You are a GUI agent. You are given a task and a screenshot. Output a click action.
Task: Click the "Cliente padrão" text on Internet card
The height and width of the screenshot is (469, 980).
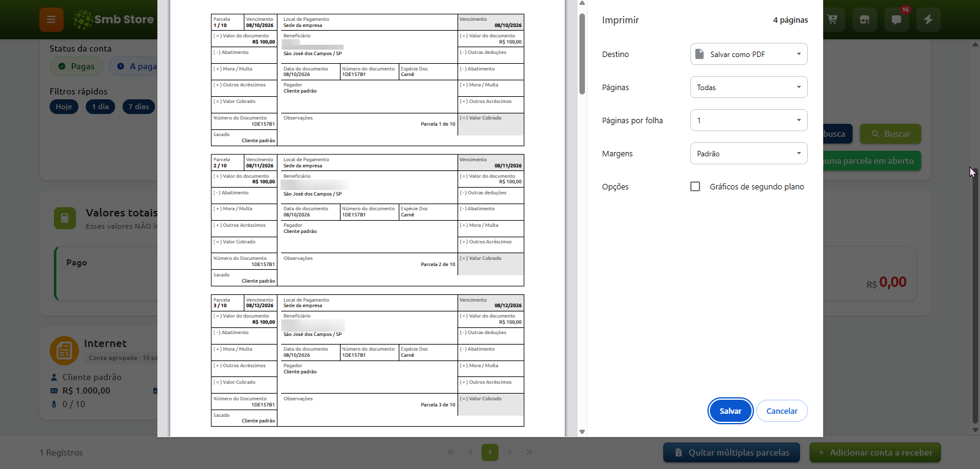tap(92, 377)
